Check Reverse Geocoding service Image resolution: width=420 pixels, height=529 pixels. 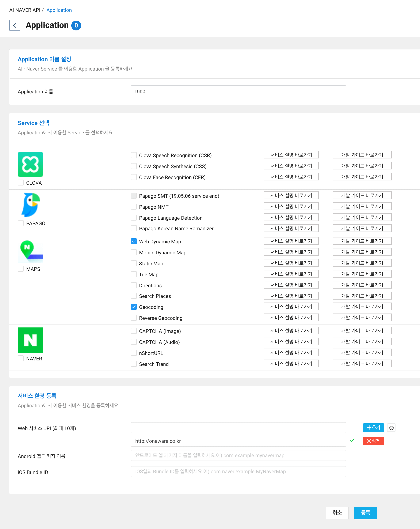tap(134, 318)
